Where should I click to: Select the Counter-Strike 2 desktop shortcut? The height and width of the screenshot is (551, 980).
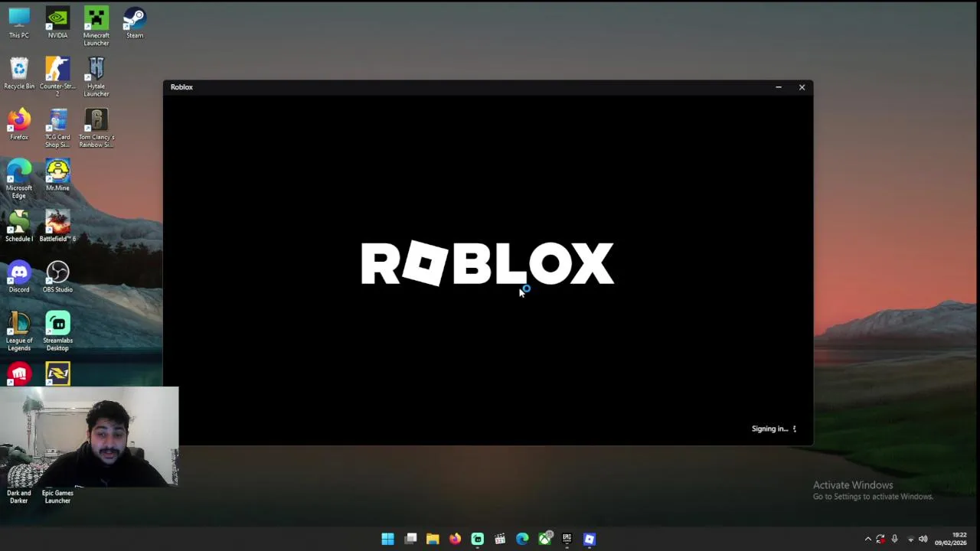(x=57, y=77)
